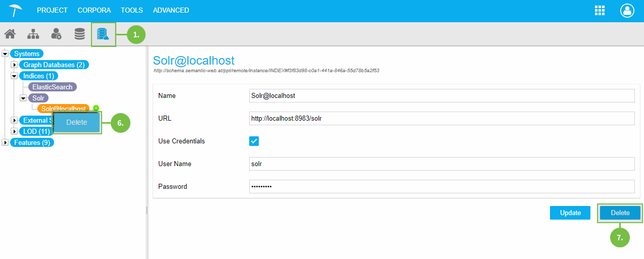Select the semantic middleware configurator icon
The height and width of the screenshot is (259, 644).
click(103, 34)
